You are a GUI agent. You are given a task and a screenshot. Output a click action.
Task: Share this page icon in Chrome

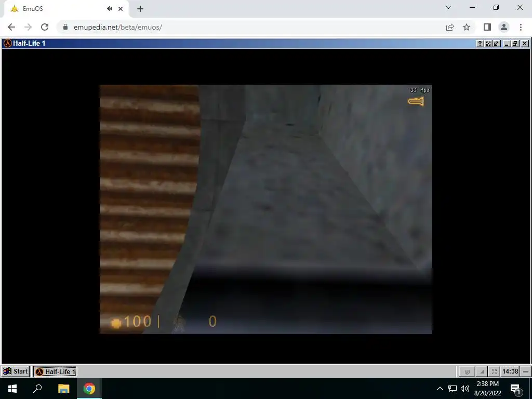450,27
